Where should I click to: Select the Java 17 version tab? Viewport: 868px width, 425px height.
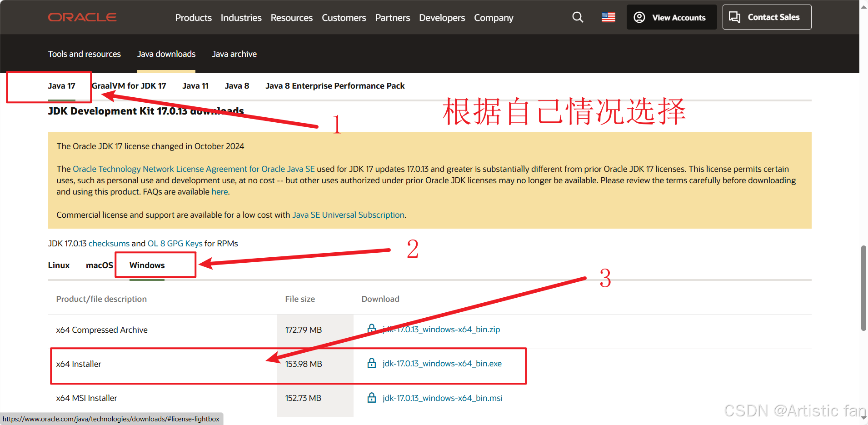coord(62,86)
